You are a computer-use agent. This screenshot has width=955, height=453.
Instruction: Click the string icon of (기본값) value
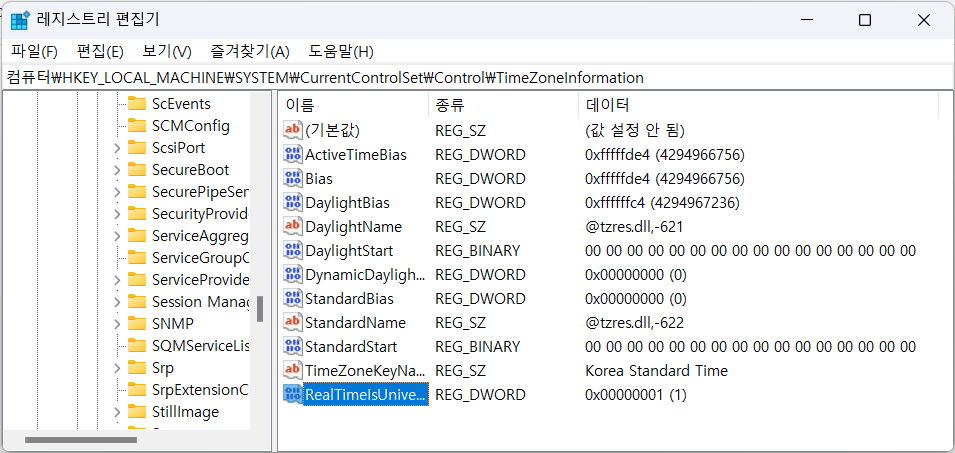293,130
